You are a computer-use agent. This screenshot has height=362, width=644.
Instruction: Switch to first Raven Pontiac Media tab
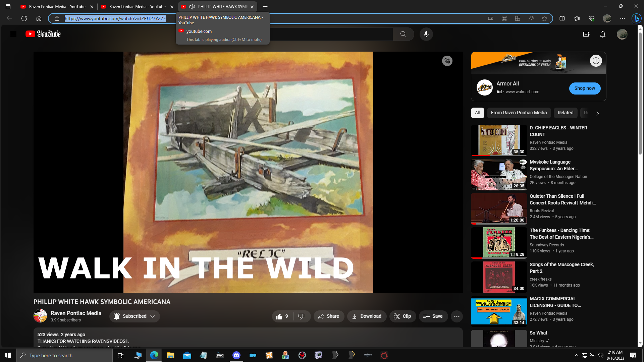[57, 6]
